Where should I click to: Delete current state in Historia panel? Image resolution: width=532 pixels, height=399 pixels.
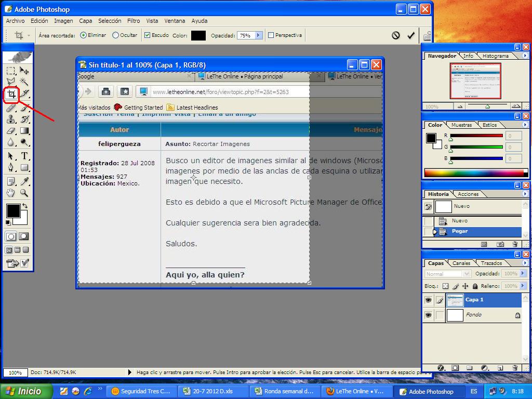515,244
